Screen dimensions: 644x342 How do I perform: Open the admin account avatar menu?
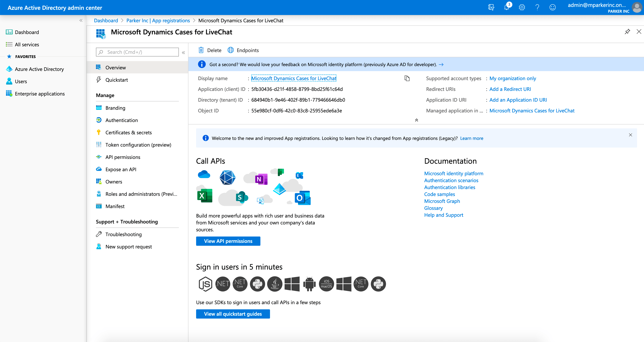637,7
